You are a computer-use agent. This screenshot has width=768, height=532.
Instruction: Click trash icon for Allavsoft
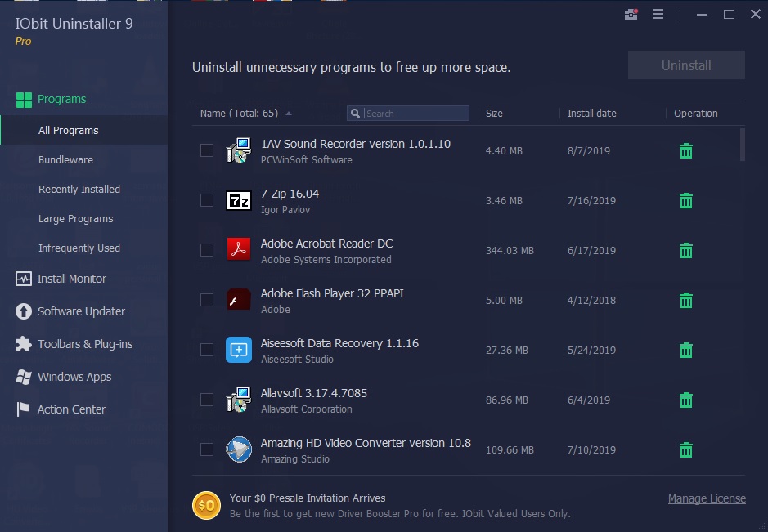[686, 400]
